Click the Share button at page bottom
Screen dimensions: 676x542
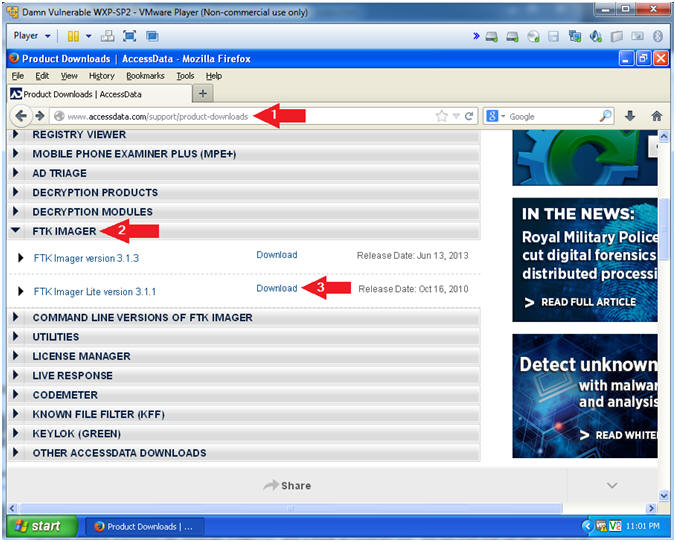coord(287,486)
